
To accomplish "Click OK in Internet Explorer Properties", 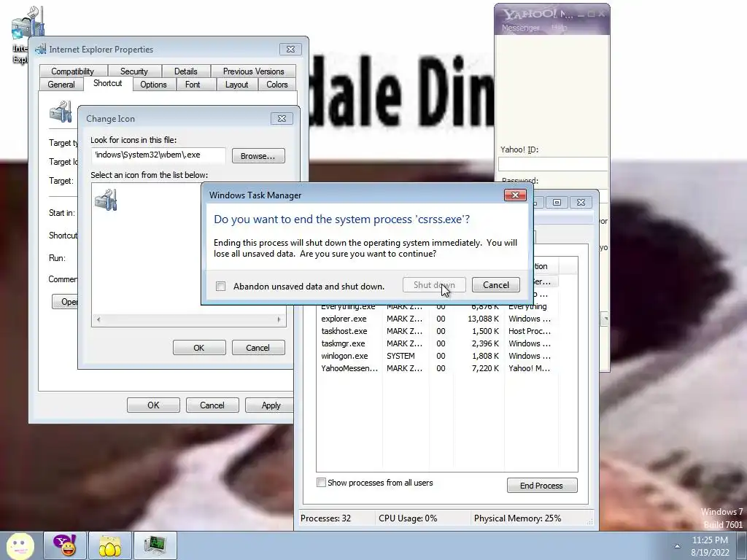I will point(153,405).
